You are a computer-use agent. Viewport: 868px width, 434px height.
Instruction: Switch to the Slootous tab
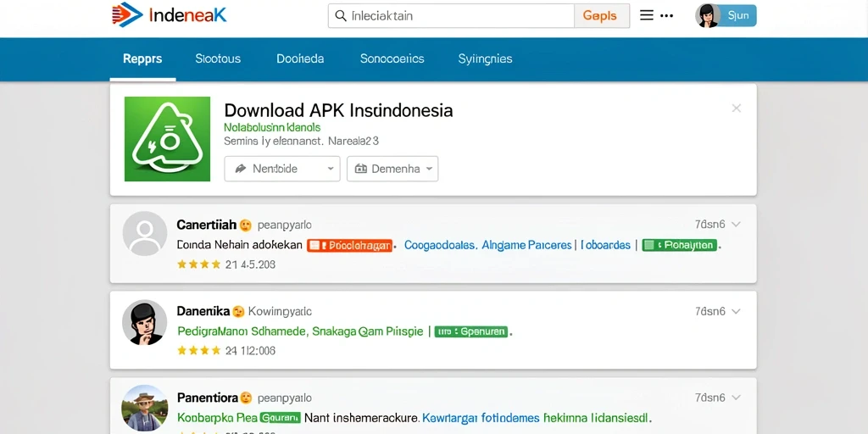[x=218, y=58]
